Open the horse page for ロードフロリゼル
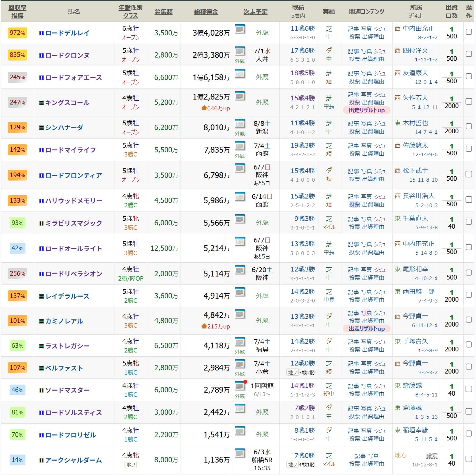 click(x=70, y=435)
